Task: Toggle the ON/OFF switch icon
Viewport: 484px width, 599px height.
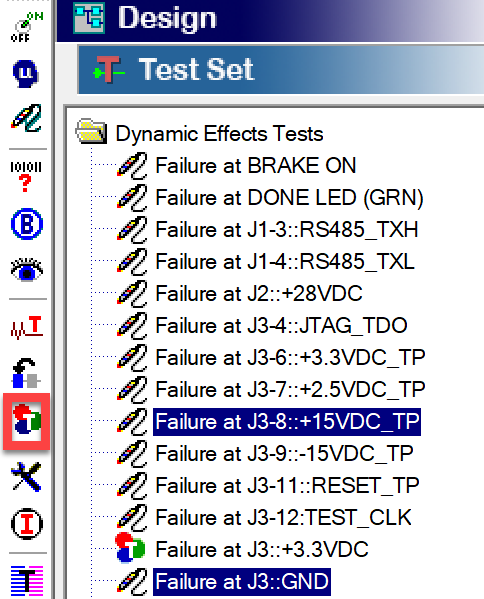Action: tap(26, 27)
